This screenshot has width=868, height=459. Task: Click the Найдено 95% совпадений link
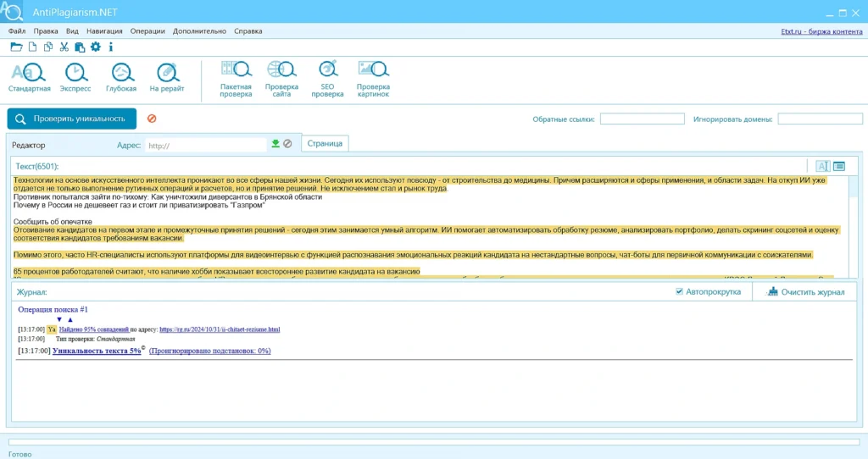(x=93, y=329)
